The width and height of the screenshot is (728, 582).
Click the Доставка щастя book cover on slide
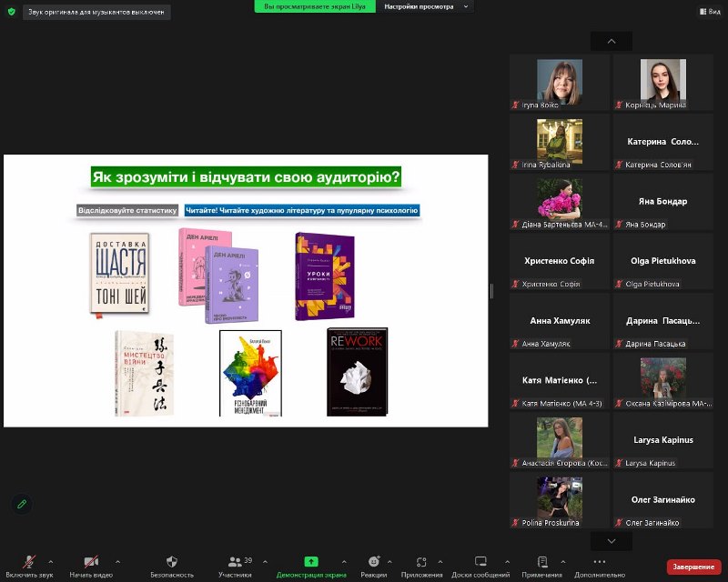coord(120,275)
